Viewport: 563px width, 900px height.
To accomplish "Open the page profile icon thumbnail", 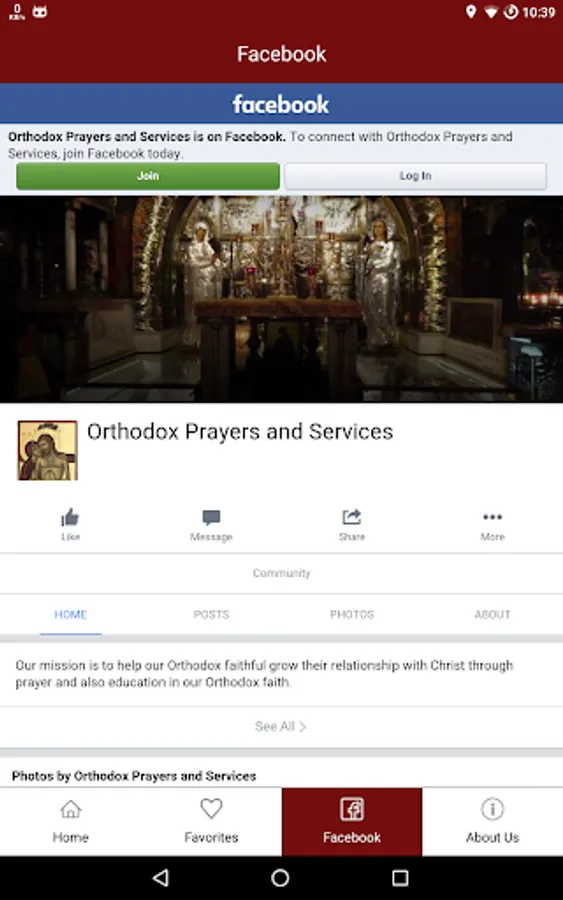I will (48, 451).
